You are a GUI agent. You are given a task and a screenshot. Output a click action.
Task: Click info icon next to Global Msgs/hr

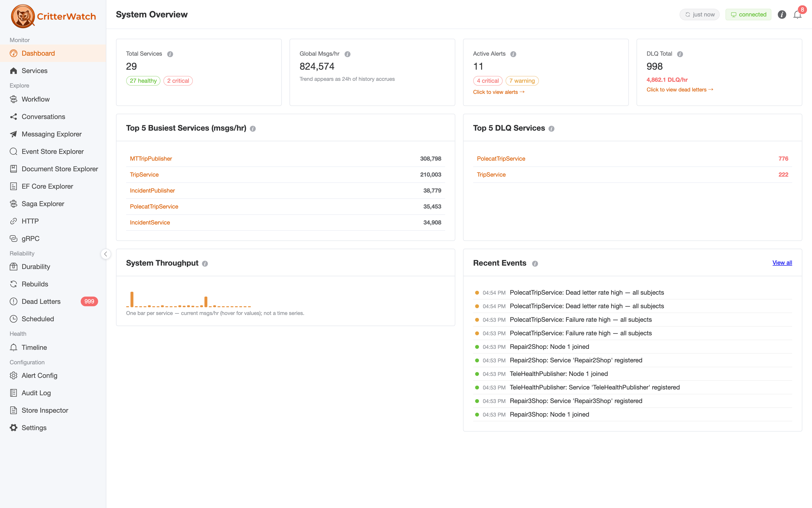(x=348, y=54)
